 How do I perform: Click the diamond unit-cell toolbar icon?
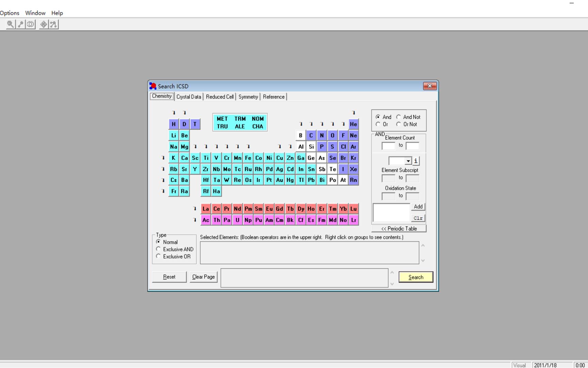pyautogui.click(x=44, y=25)
